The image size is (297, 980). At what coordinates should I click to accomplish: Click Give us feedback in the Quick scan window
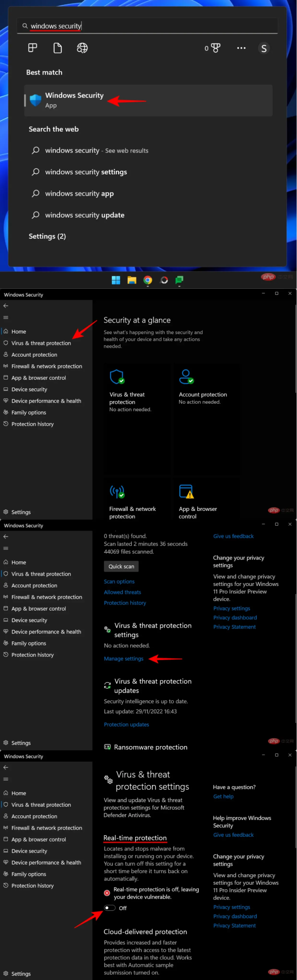pos(233,536)
